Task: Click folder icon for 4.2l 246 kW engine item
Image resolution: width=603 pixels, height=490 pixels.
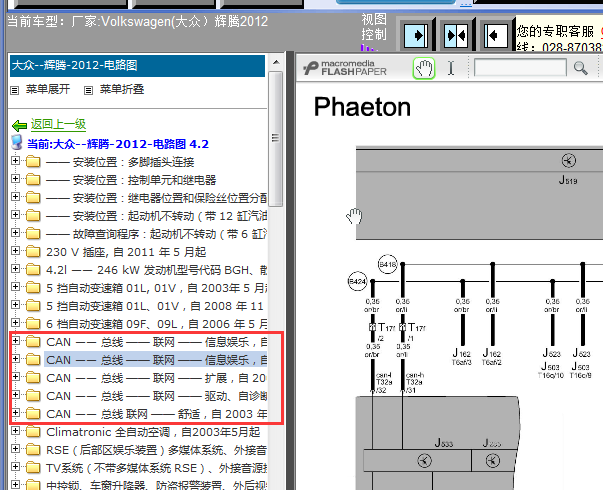Action: 33,270
